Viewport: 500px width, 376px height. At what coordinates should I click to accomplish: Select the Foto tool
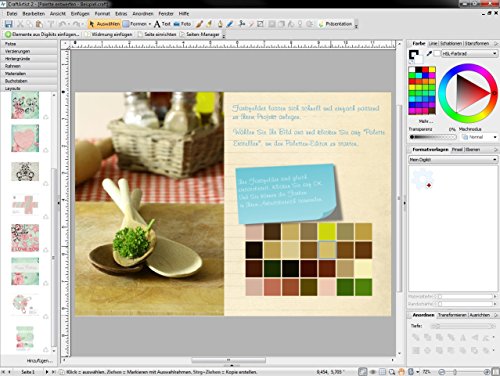click(182, 24)
